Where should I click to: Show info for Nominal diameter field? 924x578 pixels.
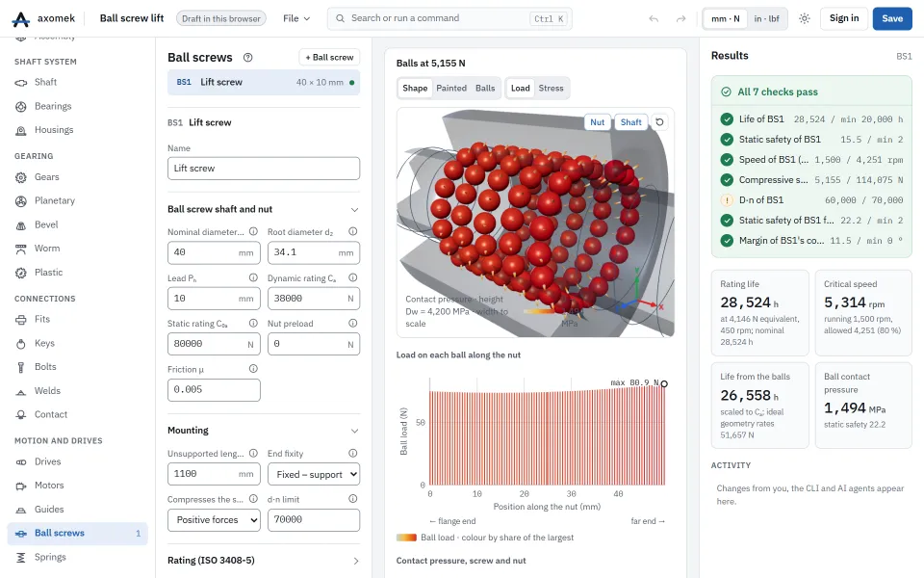click(x=253, y=232)
